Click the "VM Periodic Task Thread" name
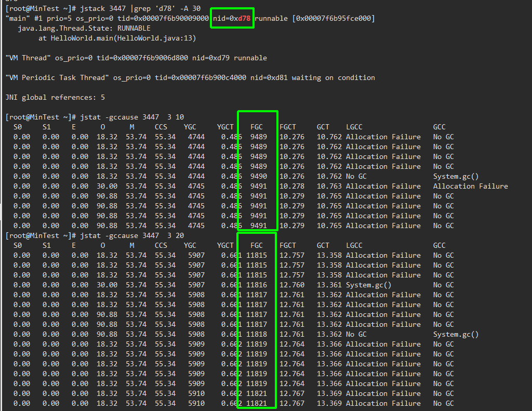Screen dimensions: 532x411 [57, 77]
